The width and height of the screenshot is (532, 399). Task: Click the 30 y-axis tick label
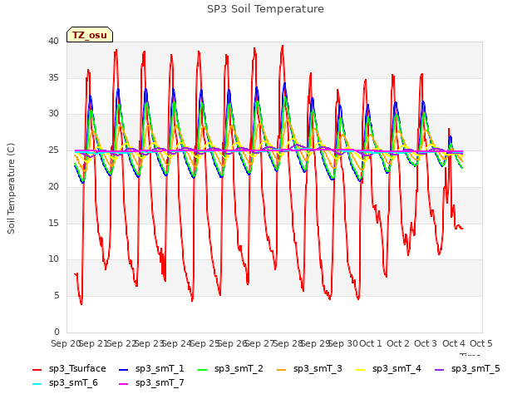pyautogui.click(x=53, y=114)
